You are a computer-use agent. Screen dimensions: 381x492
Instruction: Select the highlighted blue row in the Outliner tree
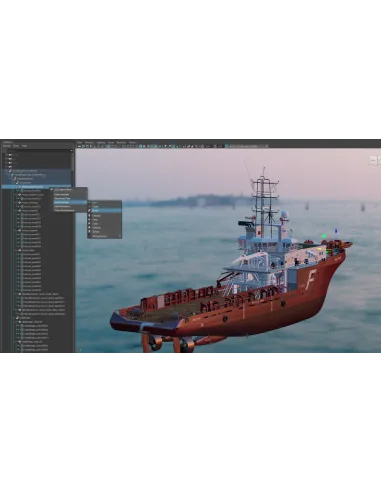tap(36, 187)
